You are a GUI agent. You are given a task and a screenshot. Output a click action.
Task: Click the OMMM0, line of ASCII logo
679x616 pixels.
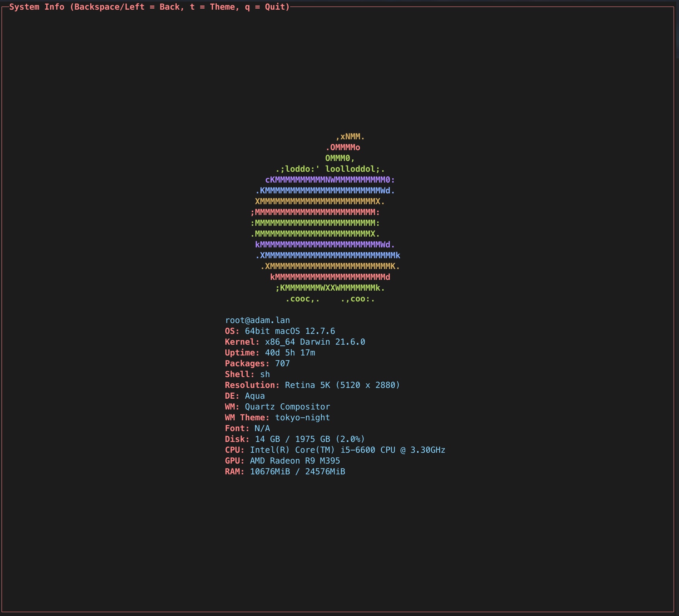click(340, 158)
